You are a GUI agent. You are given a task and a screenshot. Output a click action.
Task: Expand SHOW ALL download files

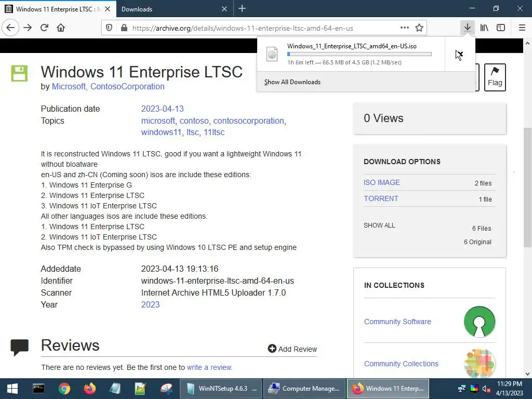coord(379,225)
